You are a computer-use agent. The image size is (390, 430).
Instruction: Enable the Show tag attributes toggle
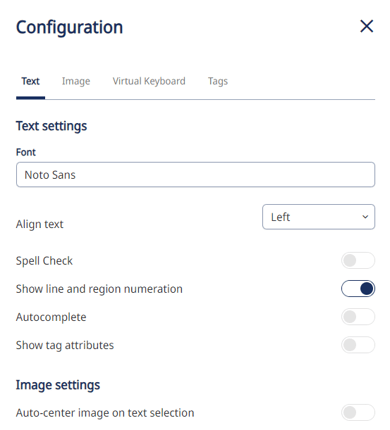coord(358,345)
